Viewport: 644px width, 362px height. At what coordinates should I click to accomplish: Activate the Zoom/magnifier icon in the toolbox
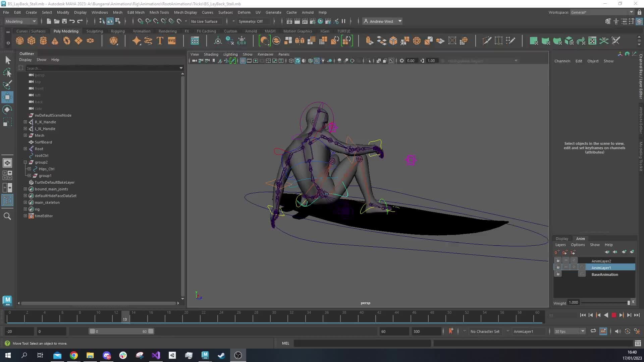pyautogui.click(x=7, y=216)
